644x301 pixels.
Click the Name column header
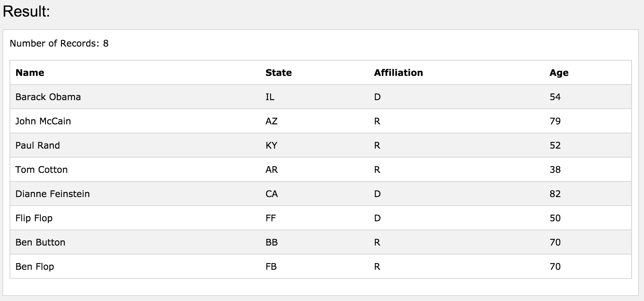point(30,73)
